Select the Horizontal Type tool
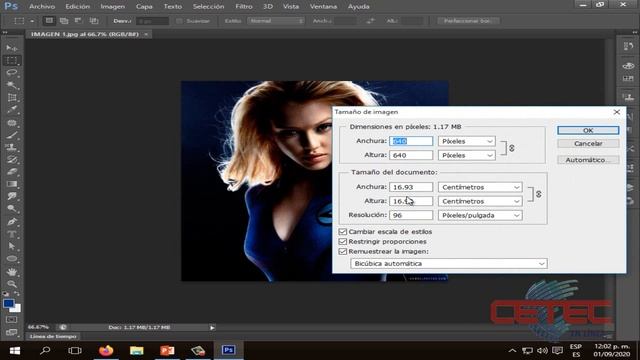The width and height of the screenshot is (640, 360). pos(11,234)
